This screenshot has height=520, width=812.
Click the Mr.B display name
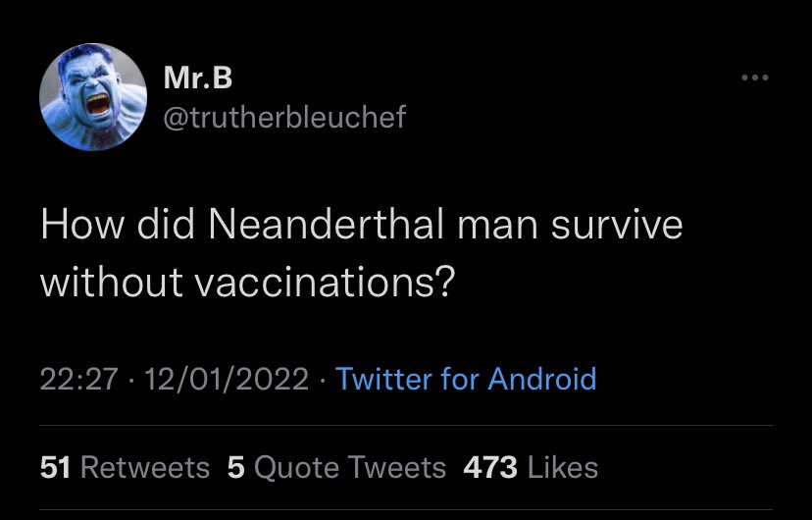(198, 78)
